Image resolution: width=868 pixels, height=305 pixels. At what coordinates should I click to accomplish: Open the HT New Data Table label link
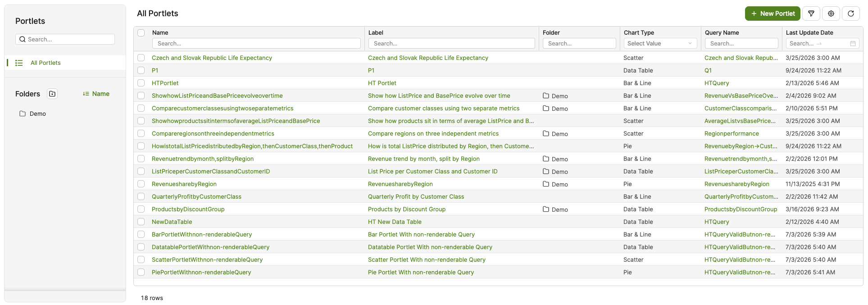point(395,222)
